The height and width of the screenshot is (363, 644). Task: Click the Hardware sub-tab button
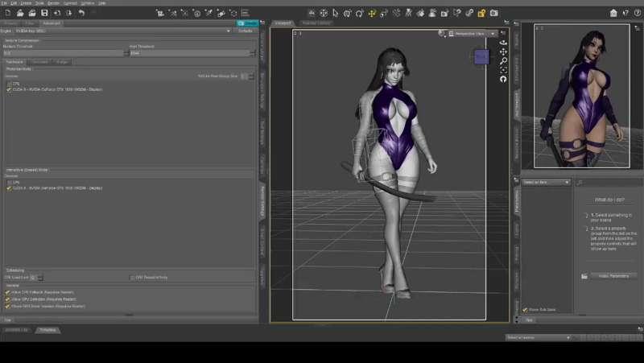coord(14,62)
